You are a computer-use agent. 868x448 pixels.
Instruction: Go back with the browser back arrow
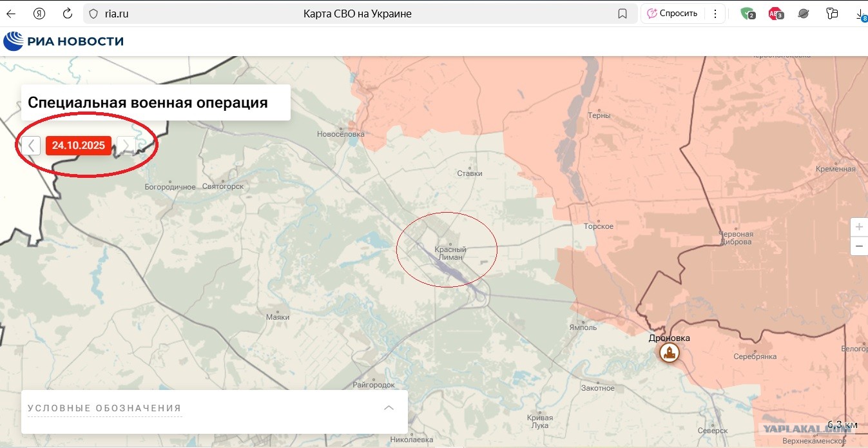pyautogui.click(x=11, y=14)
